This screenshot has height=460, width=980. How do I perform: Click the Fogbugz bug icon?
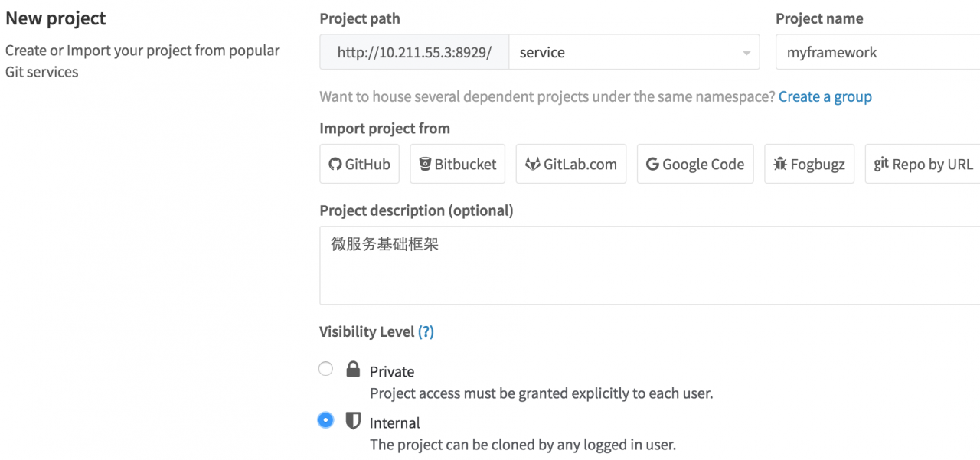pos(780,164)
